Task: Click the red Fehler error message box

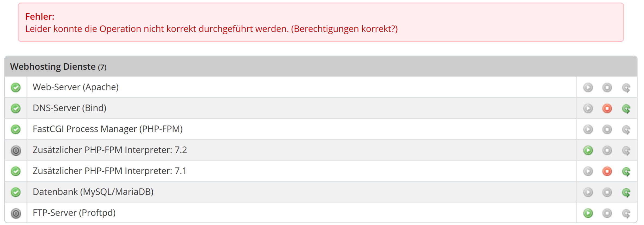Action: (321, 23)
